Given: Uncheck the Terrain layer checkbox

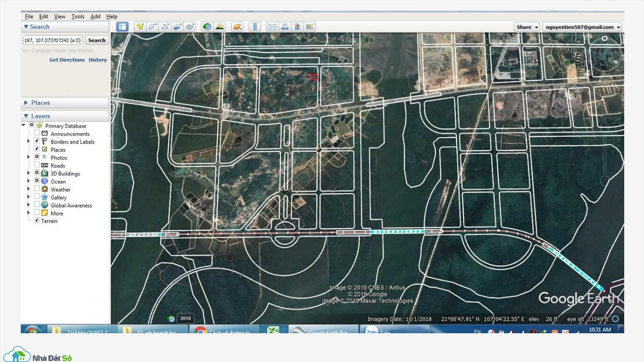Looking at the screenshot, I should click(x=37, y=221).
